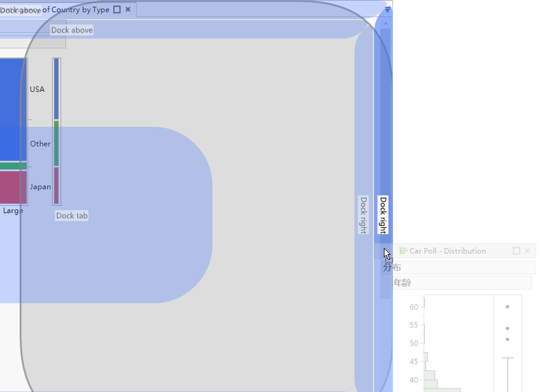Close the Car Poll - Distribution window
Screen dimensions: 540x392
[528, 251]
